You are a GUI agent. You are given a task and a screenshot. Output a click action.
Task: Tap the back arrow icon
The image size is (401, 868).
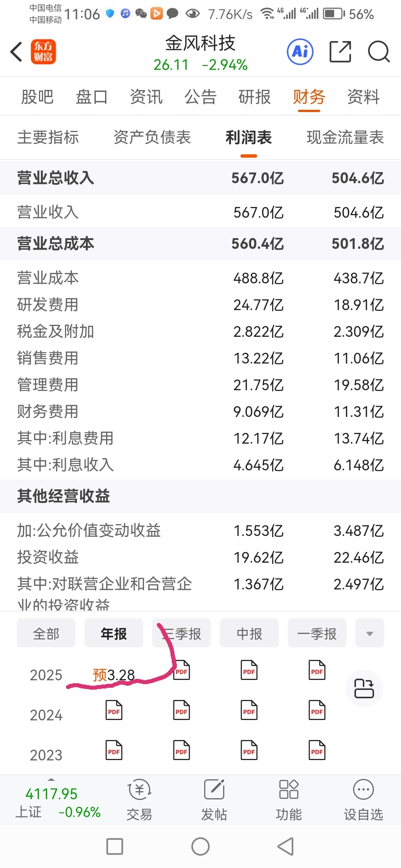click(16, 52)
